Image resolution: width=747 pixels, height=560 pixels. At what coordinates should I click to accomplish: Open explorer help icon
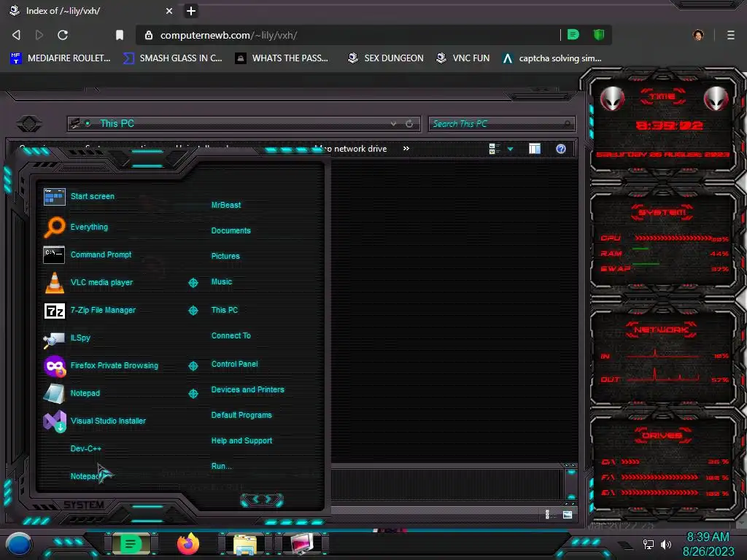tap(561, 149)
